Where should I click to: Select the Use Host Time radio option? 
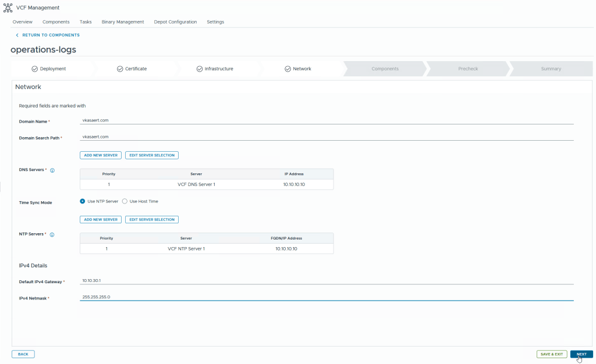125,201
